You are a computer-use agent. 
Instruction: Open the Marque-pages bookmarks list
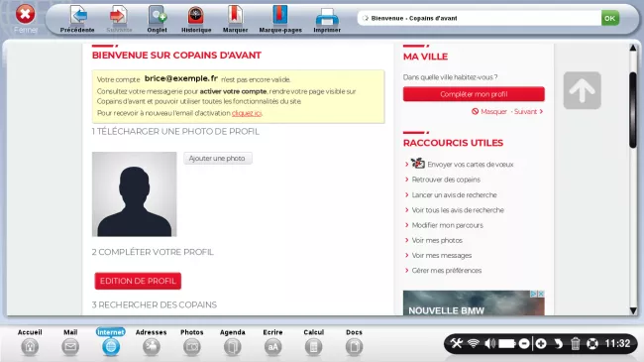tap(280, 19)
